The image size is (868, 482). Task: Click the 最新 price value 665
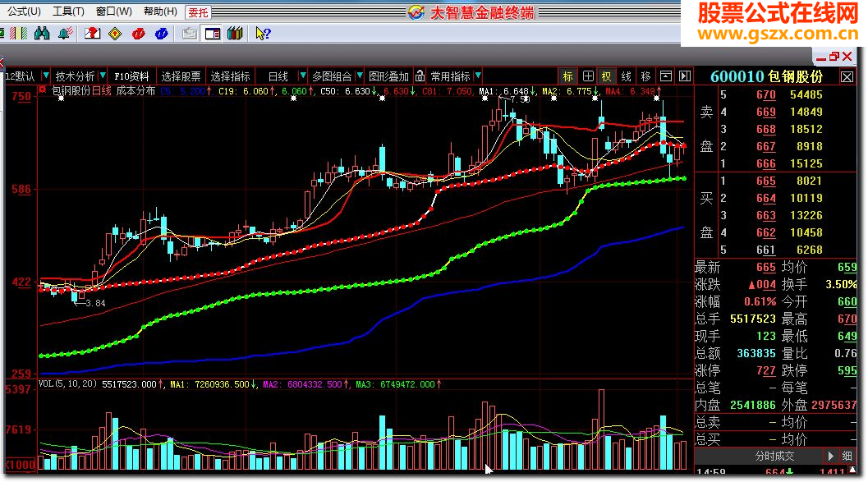(x=766, y=268)
